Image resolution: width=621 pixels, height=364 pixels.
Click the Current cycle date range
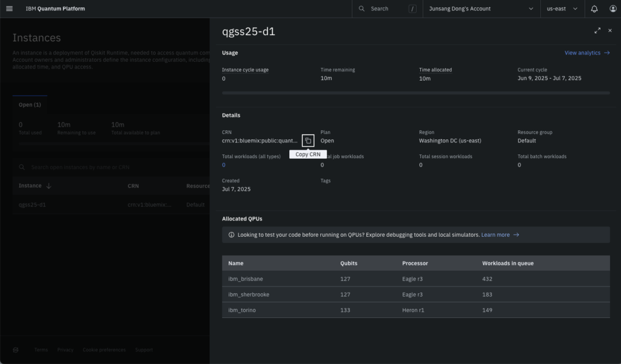click(x=549, y=78)
